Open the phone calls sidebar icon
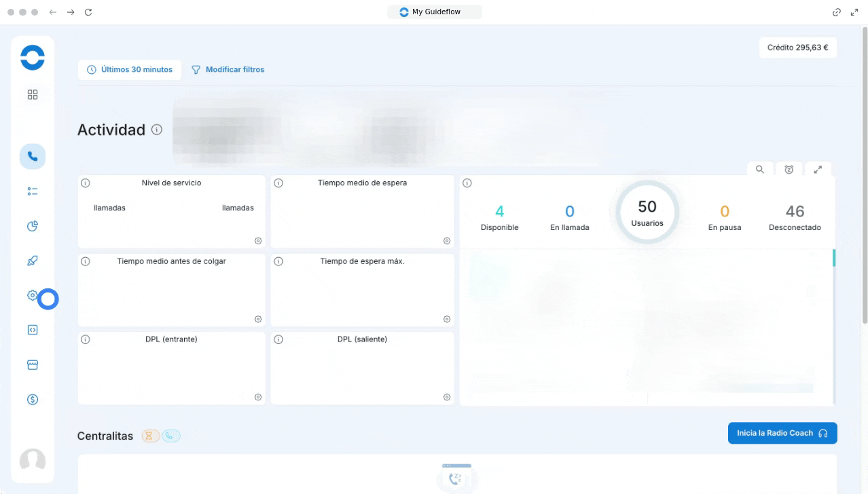The height and width of the screenshot is (494, 868). [33, 157]
